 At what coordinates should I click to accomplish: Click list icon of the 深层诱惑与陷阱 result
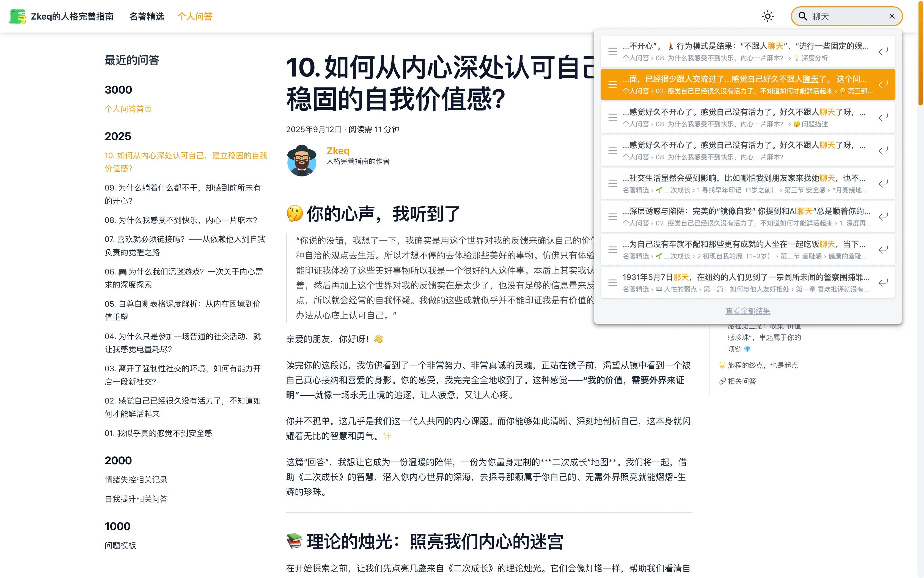pos(612,217)
